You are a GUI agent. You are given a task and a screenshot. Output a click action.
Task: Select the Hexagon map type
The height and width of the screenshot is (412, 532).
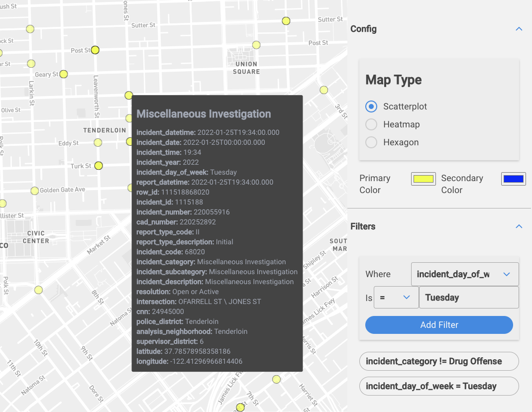click(371, 142)
